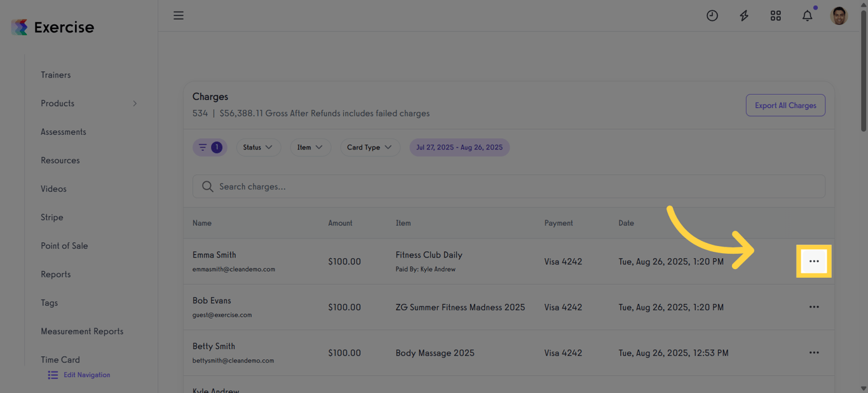Screen dimensions: 868x393
Task: Open the date range Jul 27 - Aug 26 filter
Action: tap(459, 148)
